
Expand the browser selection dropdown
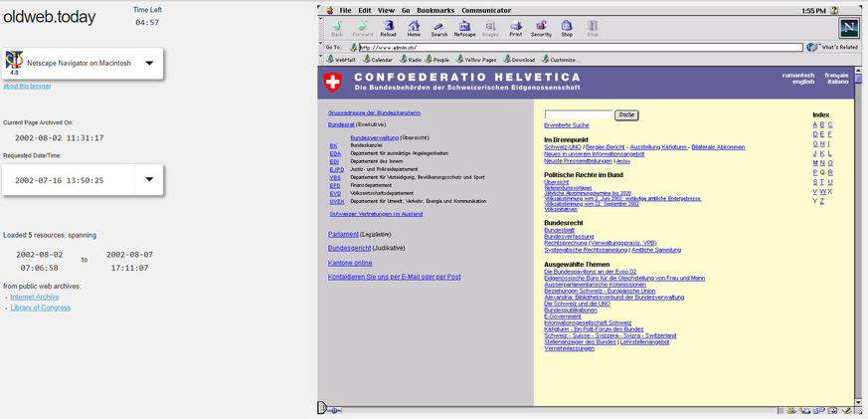(149, 63)
